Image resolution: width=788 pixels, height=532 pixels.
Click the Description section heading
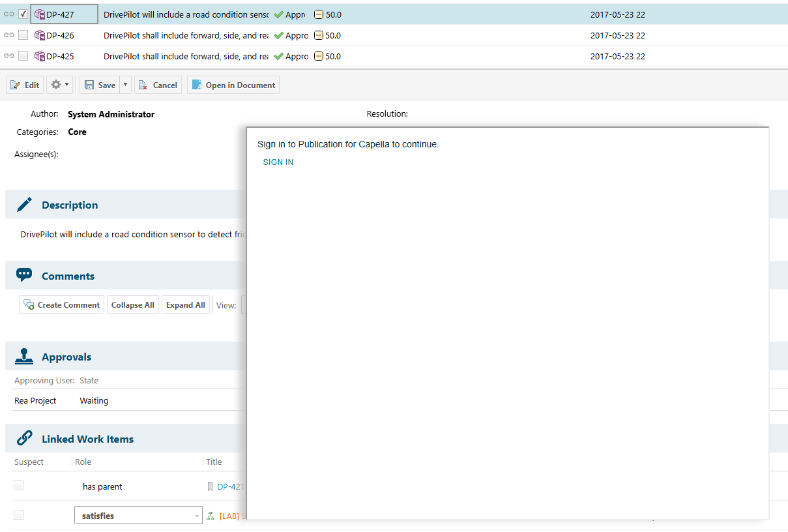coord(70,205)
